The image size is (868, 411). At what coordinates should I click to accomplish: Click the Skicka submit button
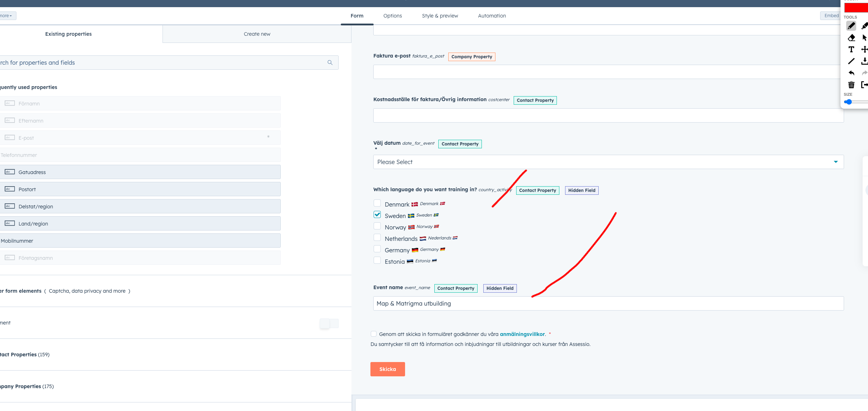pos(387,369)
